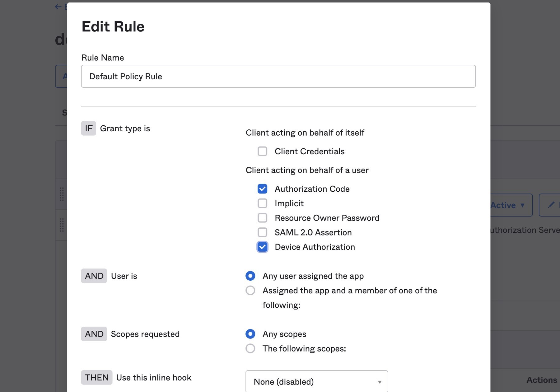Uncheck the Authorization Code checkbox

point(262,189)
